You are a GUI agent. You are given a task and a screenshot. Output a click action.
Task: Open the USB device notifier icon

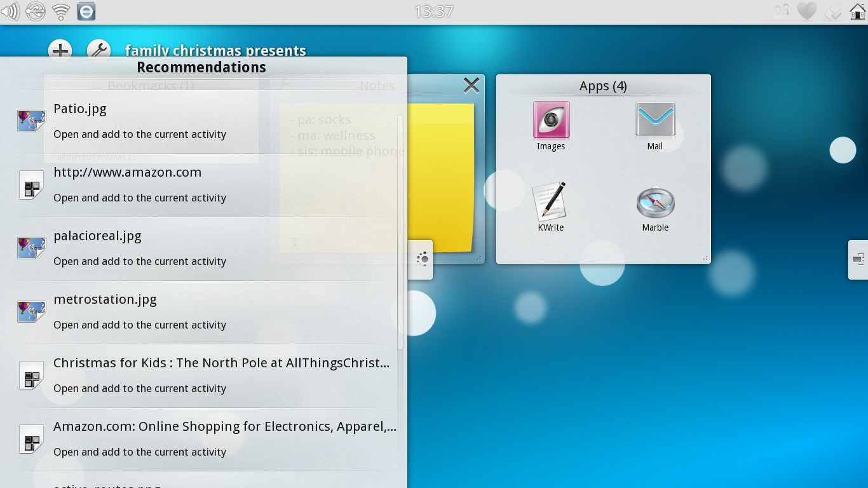(x=36, y=11)
